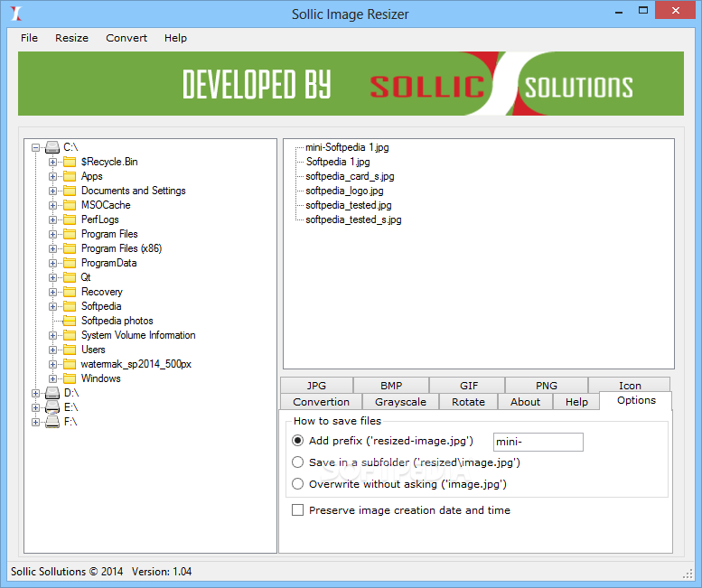702x588 pixels.
Task: Expand the Windows folder node
Action: tap(52, 378)
